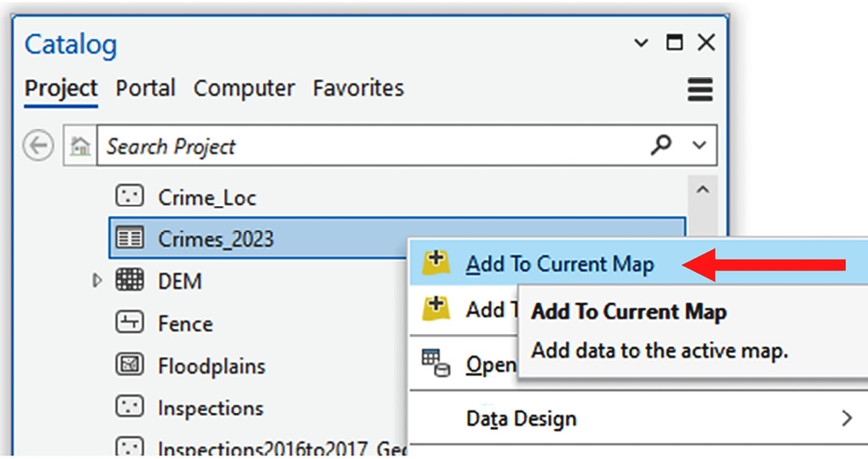
Task: Click the magnifier search icon
Action: (661, 145)
